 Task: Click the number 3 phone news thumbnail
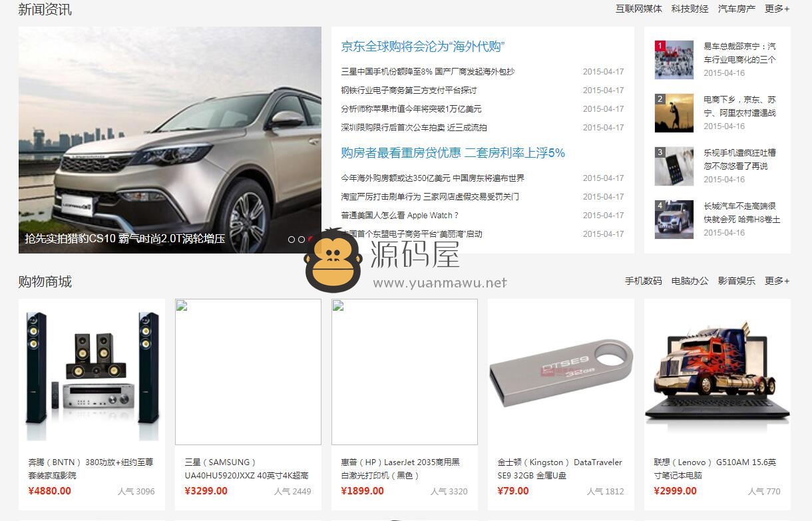coord(674,166)
